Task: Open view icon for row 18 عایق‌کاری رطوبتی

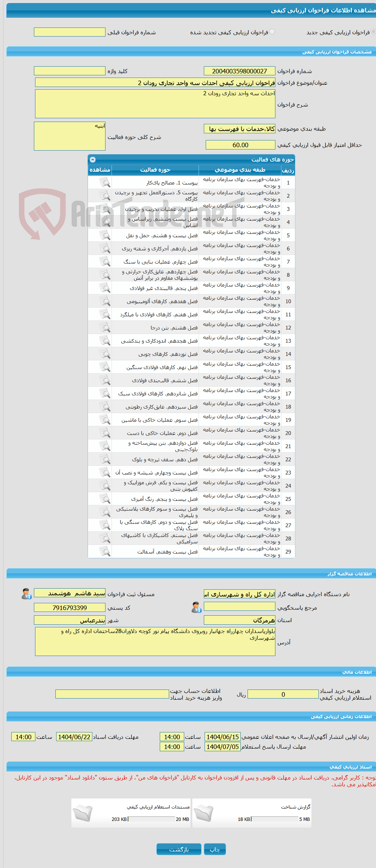Action: click(105, 407)
